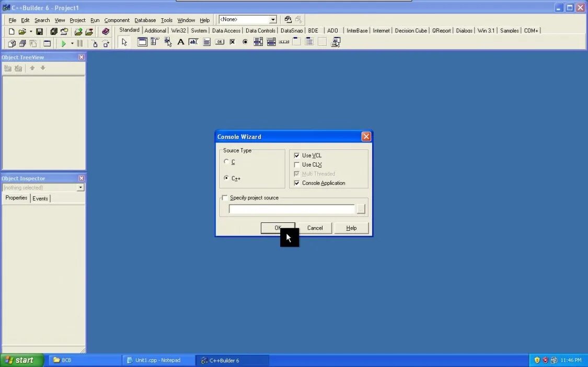The image size is (588, 367).
Task: Select the arrow pointer palette tool
Action: pyautogui.click(x=124, y=42)
